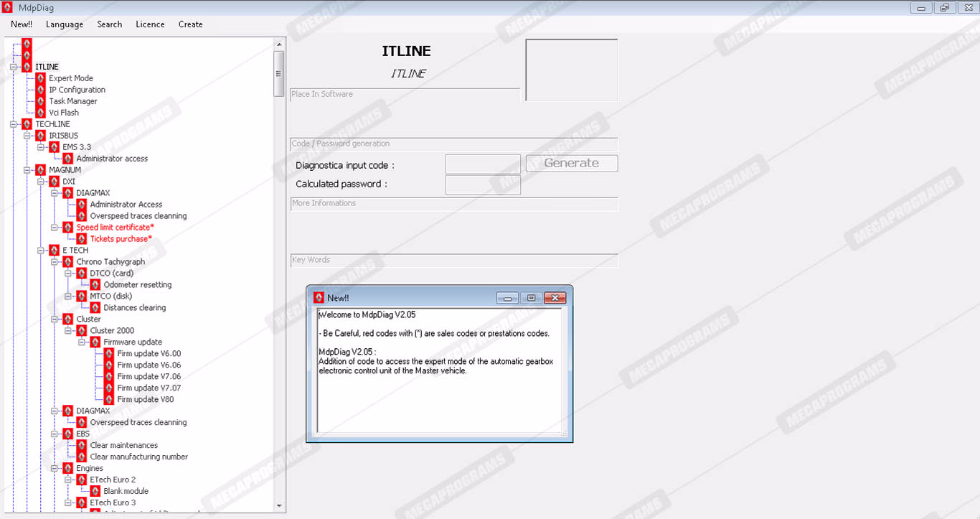Click the icon beside Speed limit certificate*
980x519 pixels.
click(68, 228)
